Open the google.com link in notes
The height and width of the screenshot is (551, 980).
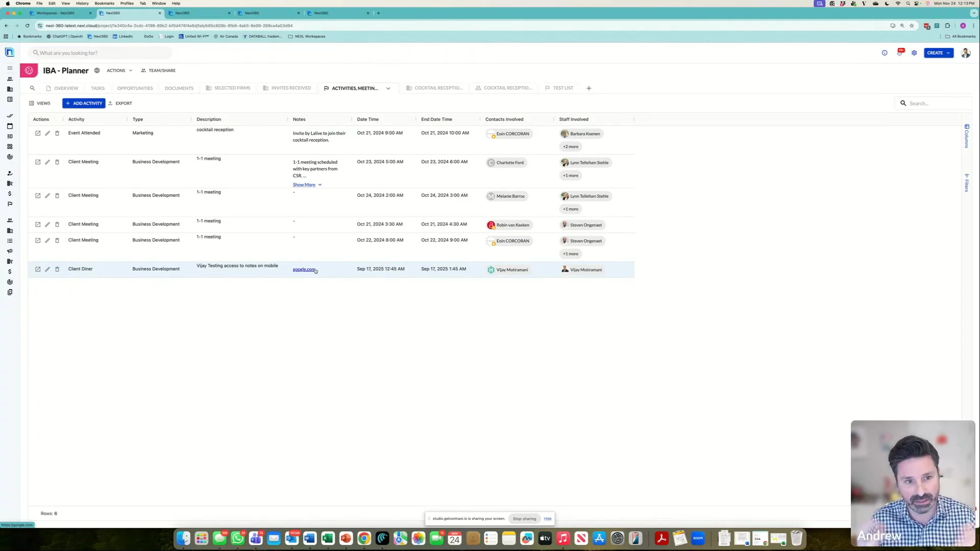point(304,269)
